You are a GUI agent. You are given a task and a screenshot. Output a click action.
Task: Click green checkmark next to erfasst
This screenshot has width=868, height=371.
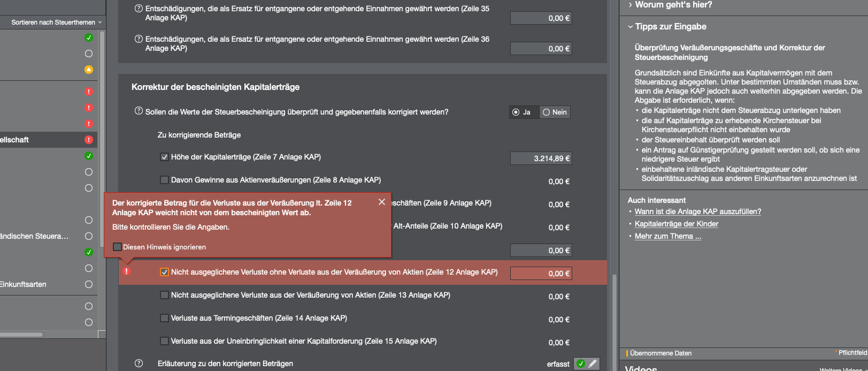(581, 364)
